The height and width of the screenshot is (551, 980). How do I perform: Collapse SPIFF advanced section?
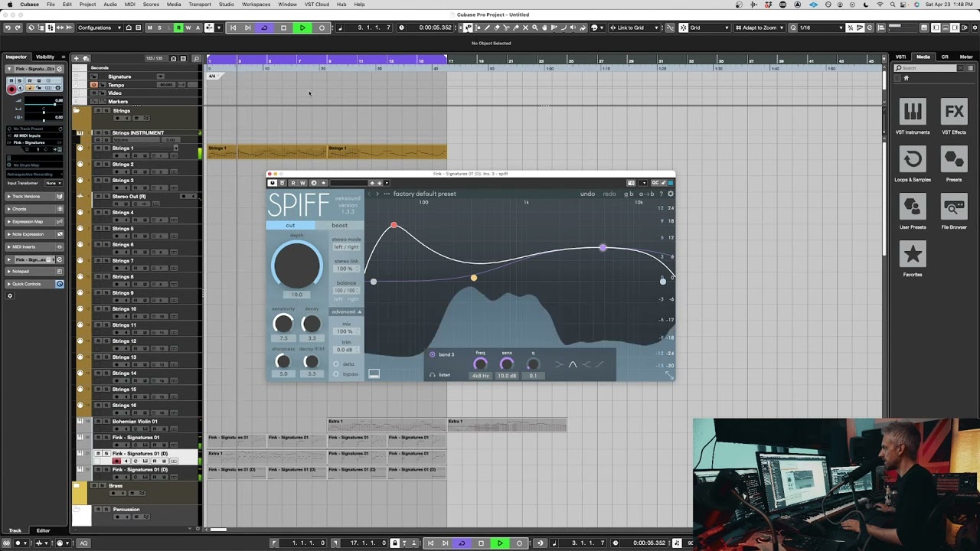click(346, 311)
